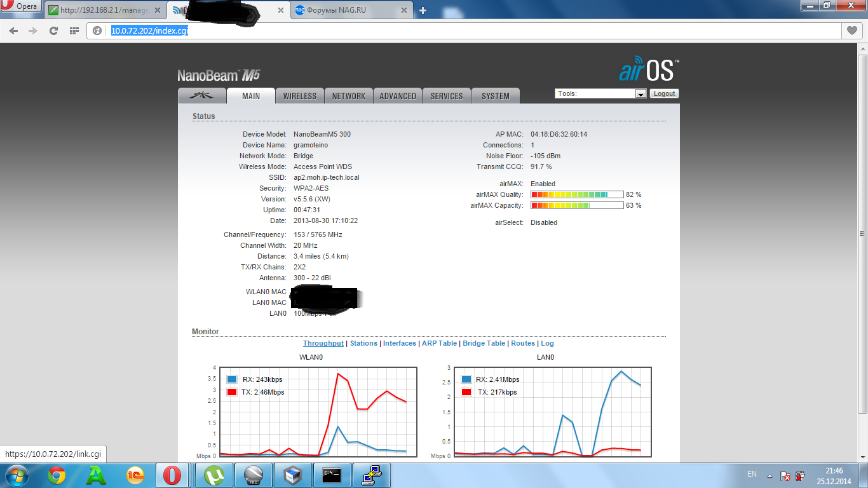Click the Device Name value gramoteino
This screenshot has height=488, width=868.
pyautogui.click(x=311, y=145)
